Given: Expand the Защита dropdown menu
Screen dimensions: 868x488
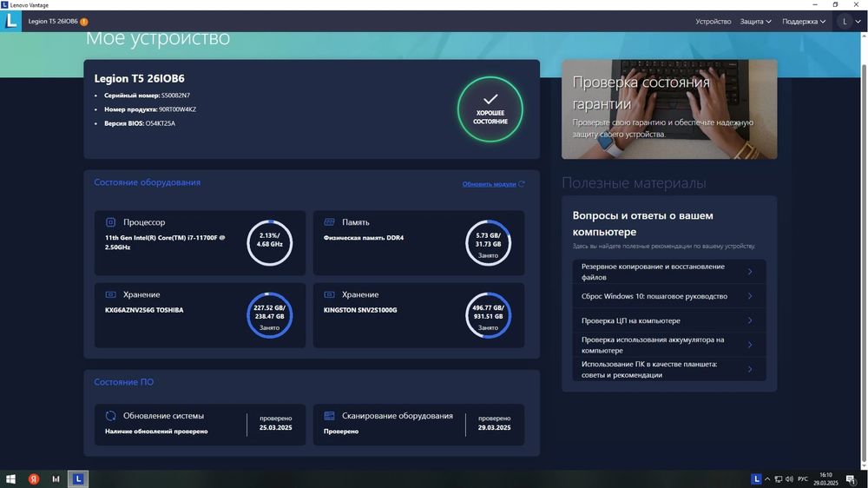Looking at the screenshot, I should pyautogui.click(x=756, y=22).
